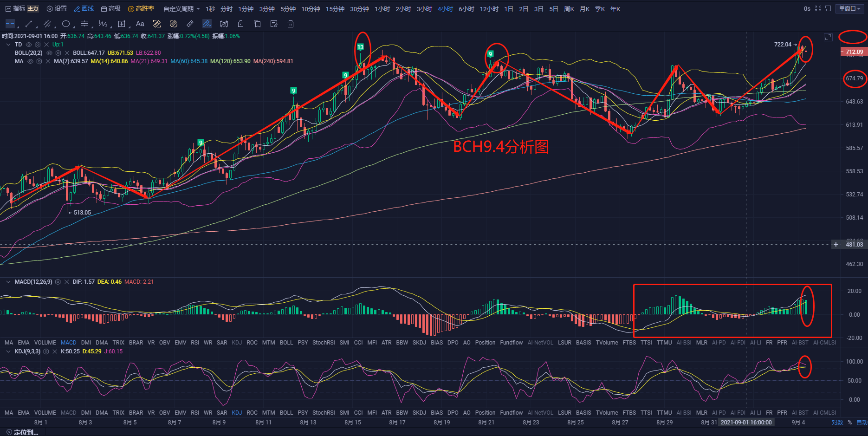
Task: Toggle % percentage scale
Action: (x=850, y=423)
